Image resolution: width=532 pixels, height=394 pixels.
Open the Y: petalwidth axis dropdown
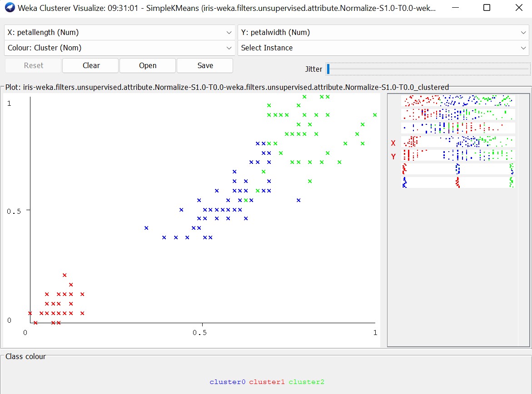[383, 33]
